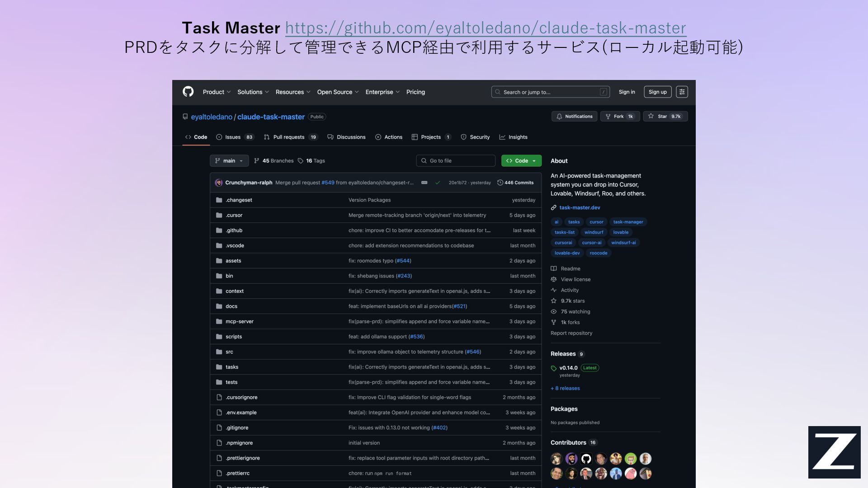
Task: Switch to the Code tab
Action: pos(196,137)
